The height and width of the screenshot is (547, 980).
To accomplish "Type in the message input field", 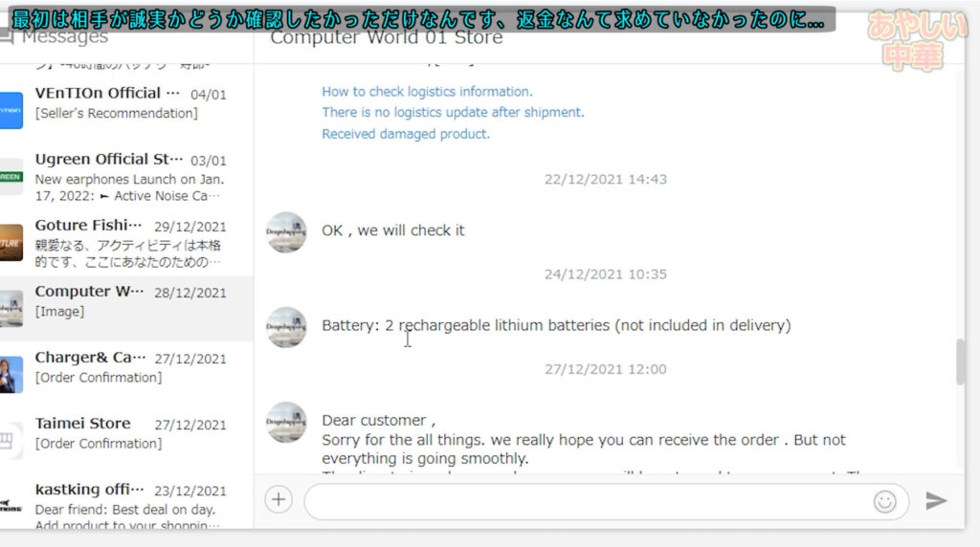I will pos(584,501).
